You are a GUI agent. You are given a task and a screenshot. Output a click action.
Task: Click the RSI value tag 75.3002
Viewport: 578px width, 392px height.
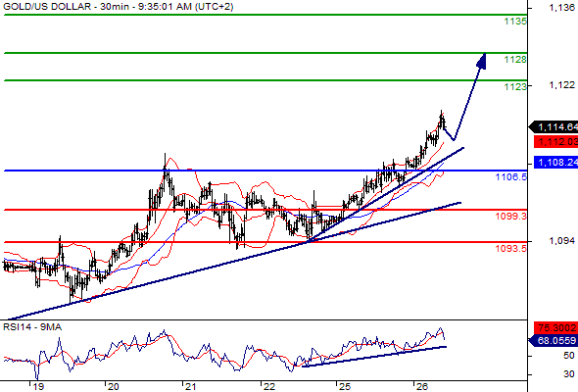pos(555,328)
